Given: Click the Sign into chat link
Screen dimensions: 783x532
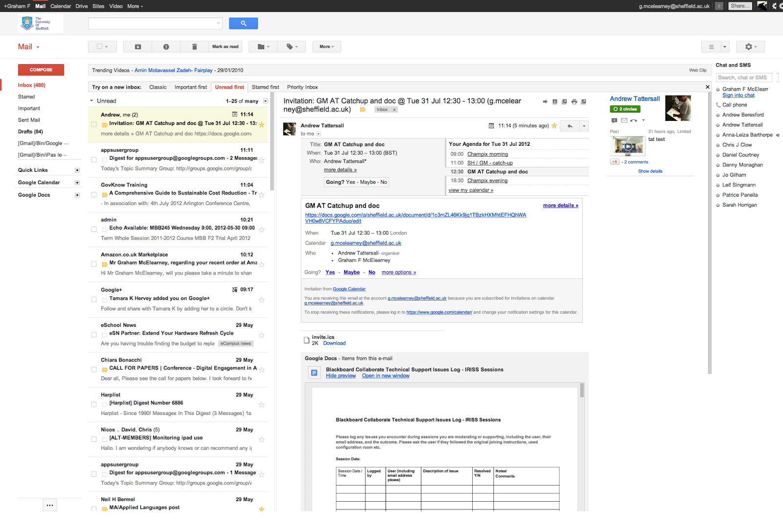Looking at the screenshot, I should [x=738, y=95].
